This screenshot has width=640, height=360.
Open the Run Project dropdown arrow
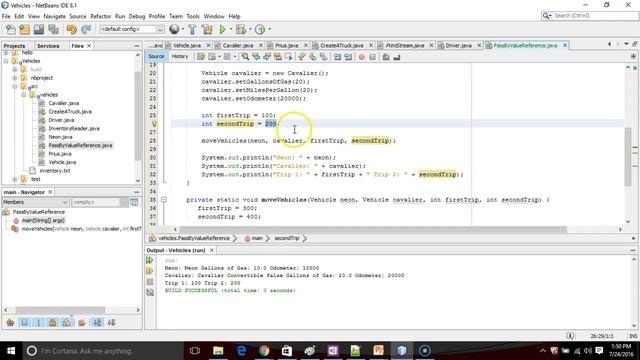[231, 29]
